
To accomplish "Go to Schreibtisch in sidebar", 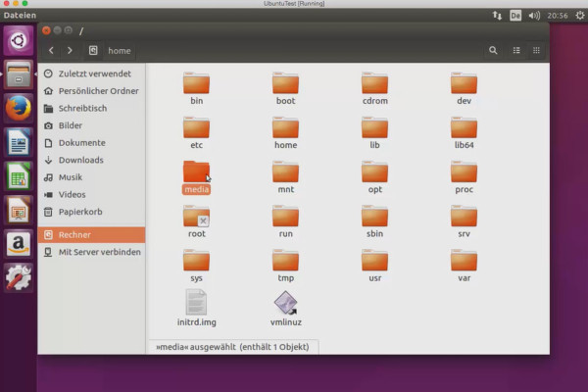I will click(91, 108).
